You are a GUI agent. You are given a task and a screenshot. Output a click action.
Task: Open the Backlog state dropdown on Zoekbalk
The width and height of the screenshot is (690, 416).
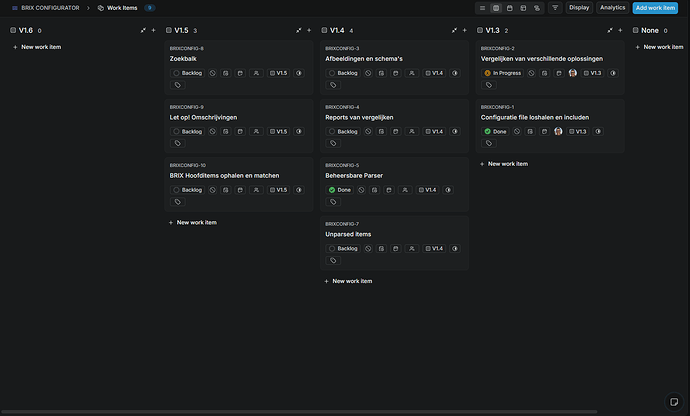point(188,73)
